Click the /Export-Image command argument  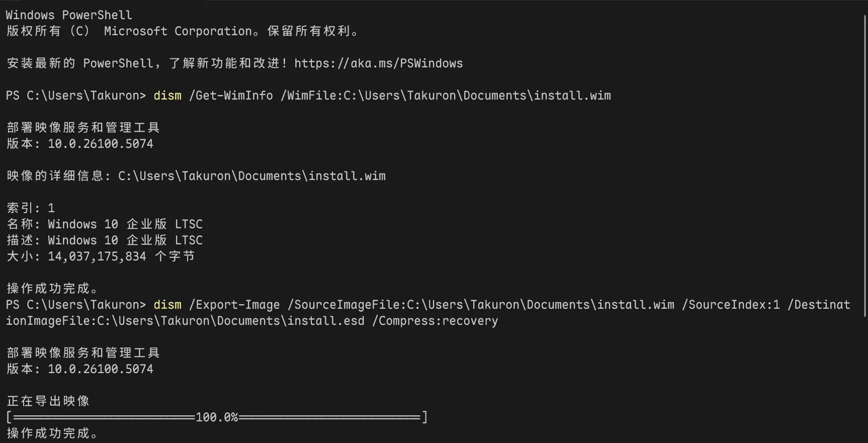pyautogui.click(x=234, y=305)
